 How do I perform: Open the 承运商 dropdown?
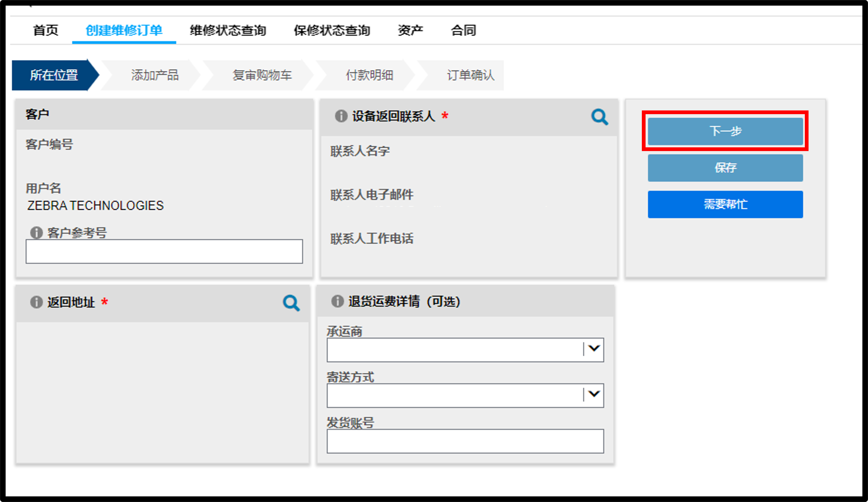465,350
